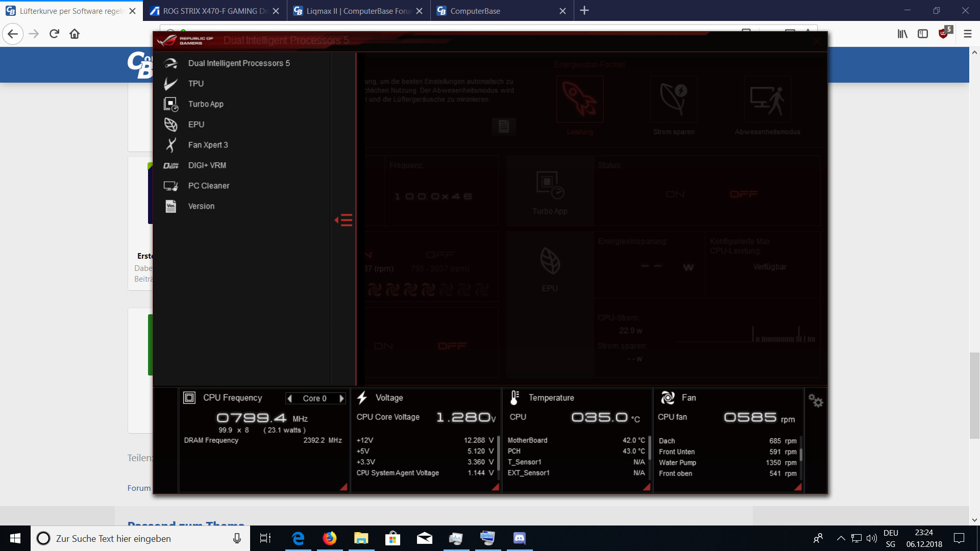Image resolution: width=980 pixels, height=551 pixels.
Task: Launch Fan Xpert 3 from sidebar
Action: pos(208,145)
